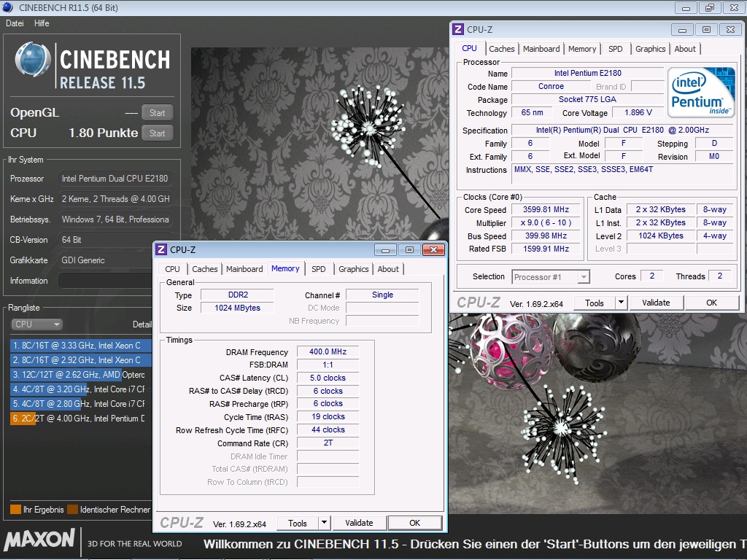Switch to Graphics tab in upper CPU-Z window
Screen dimensions: 747x560
click(x=650, y=49)
